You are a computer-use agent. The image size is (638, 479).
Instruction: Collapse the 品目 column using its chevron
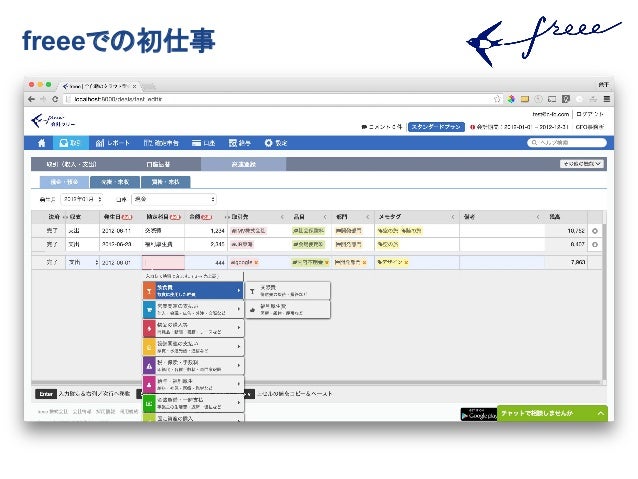[x=325, y=217]
